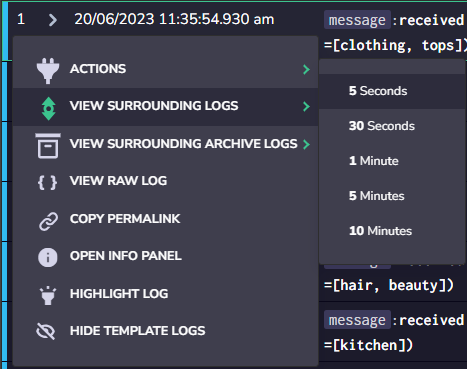Open the Actions submenu arrow
Screen dimensions: 467x369
(x=306, y=69)
